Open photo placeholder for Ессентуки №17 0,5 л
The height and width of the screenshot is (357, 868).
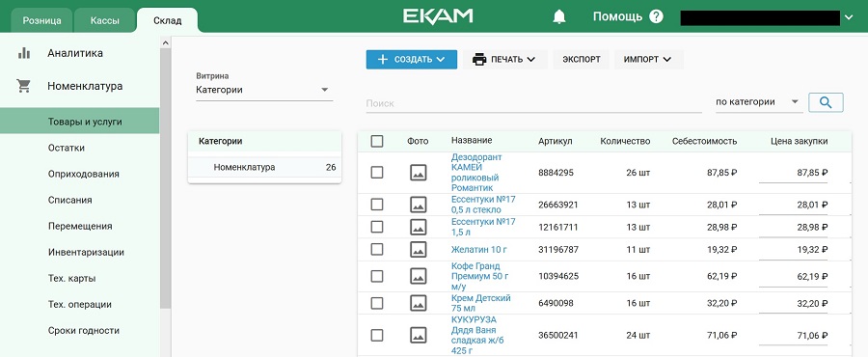[418, 205]
